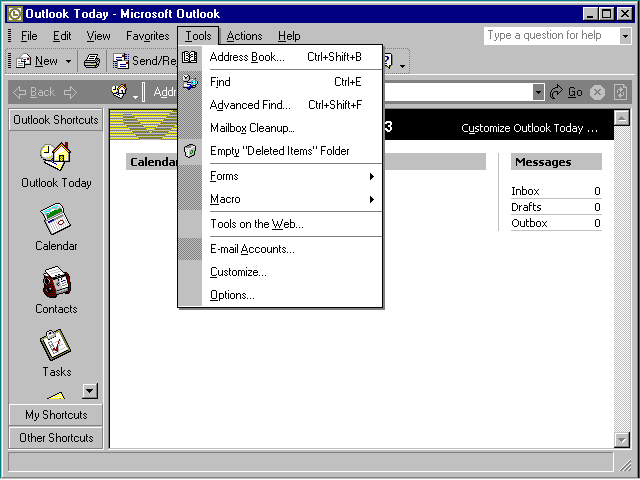This screenshot has height=480, width=640.
Task: Click the Address Book menu icon
Action: (x=190, y=57)
